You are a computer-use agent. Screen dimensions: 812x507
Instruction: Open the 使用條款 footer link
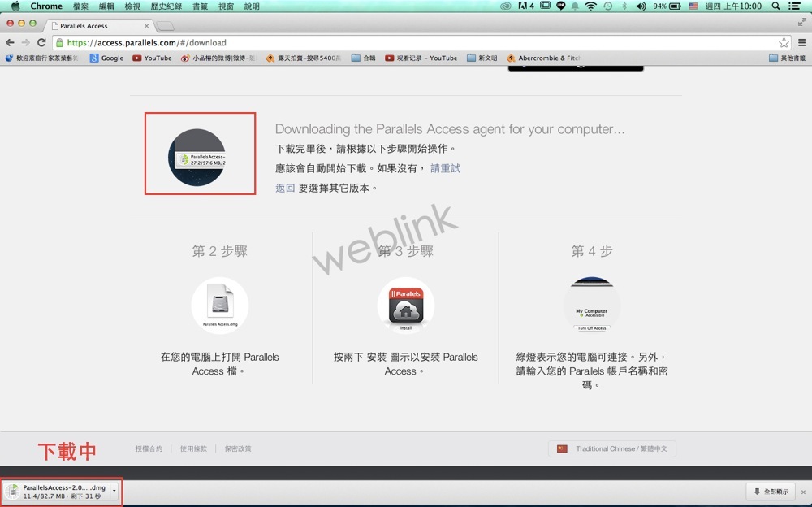193,448
